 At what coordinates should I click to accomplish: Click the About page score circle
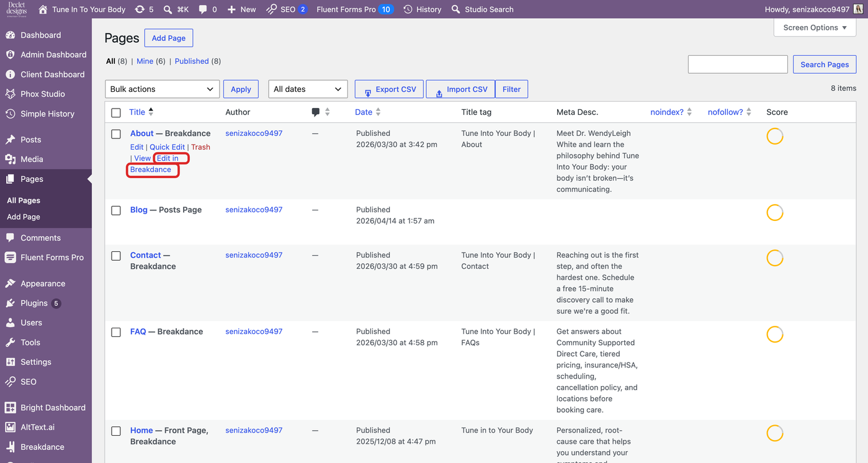[775, 136]
